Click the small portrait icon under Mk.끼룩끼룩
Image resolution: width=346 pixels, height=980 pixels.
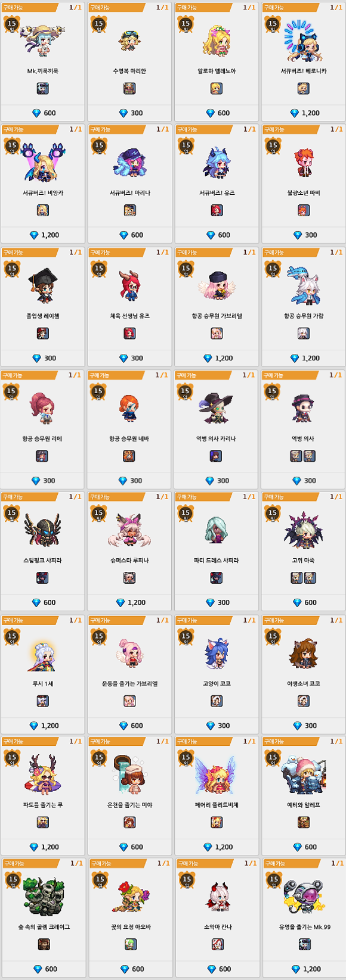[42, 89]
